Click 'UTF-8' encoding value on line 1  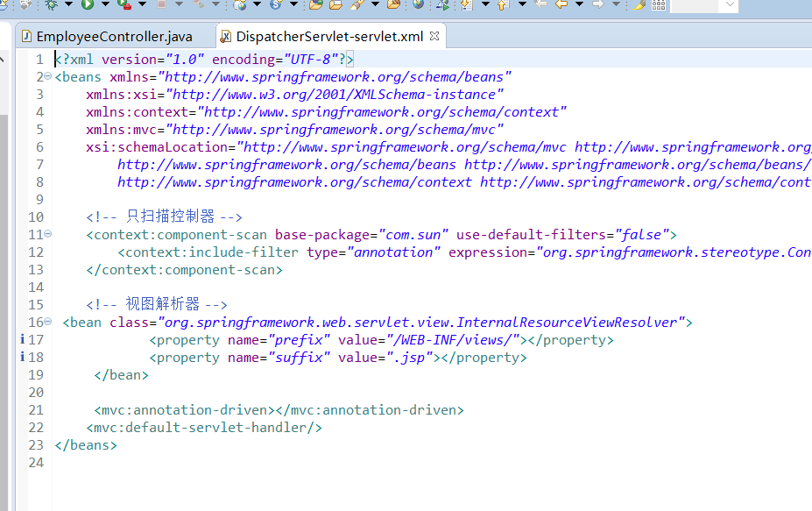311,60
